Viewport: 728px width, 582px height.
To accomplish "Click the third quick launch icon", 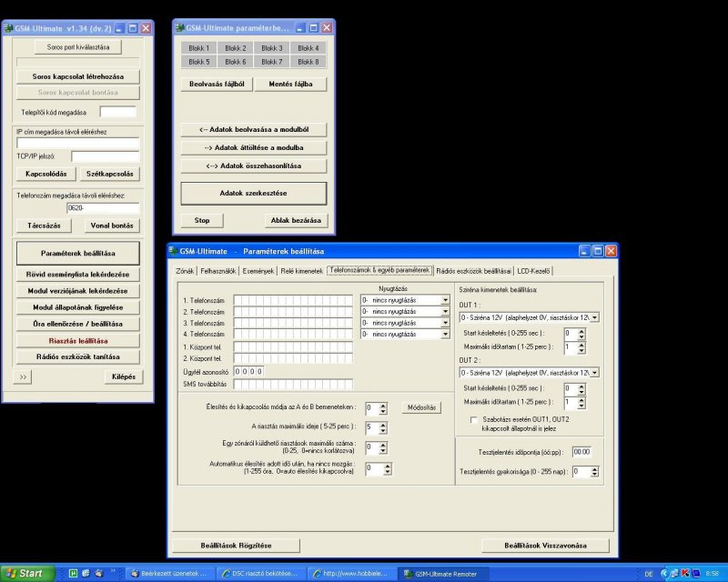I will point(99,573).
